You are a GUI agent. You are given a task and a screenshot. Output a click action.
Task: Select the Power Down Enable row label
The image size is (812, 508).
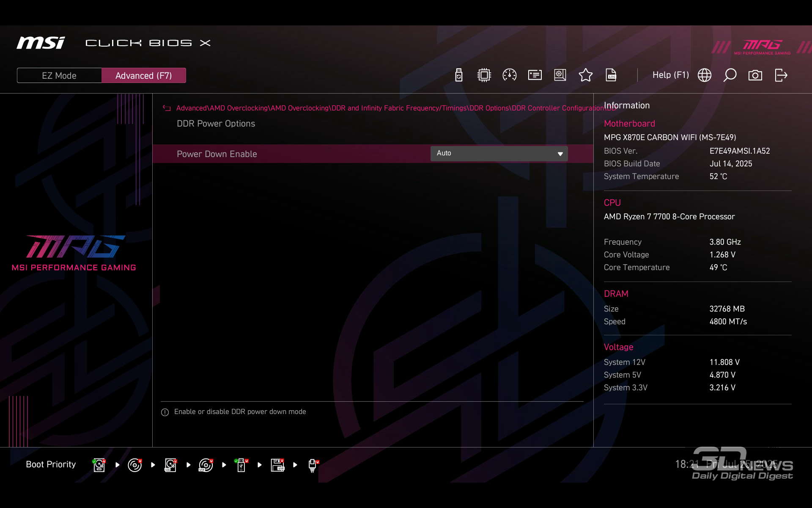point(217,154)
